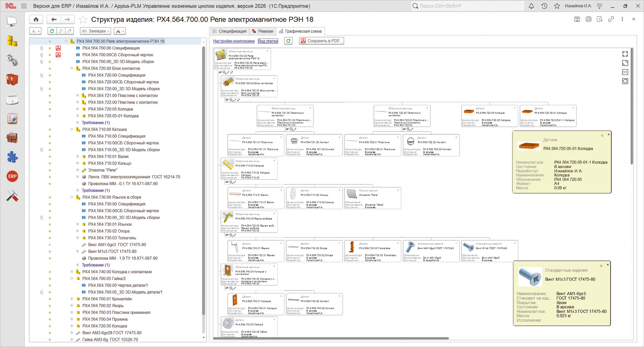Open Настройки компоновки link

point(234,41)
